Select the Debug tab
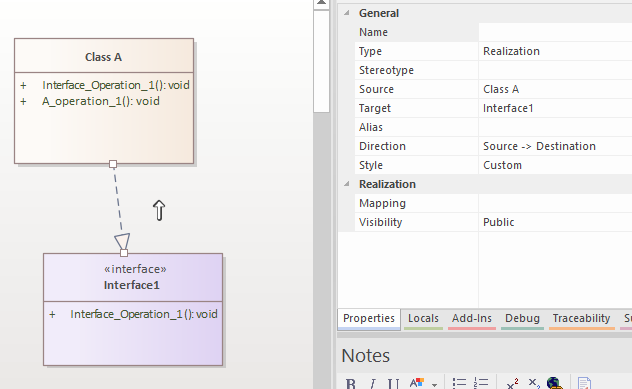Image resolution: width=632 pixels, height=389 pixels. [522, 319]
